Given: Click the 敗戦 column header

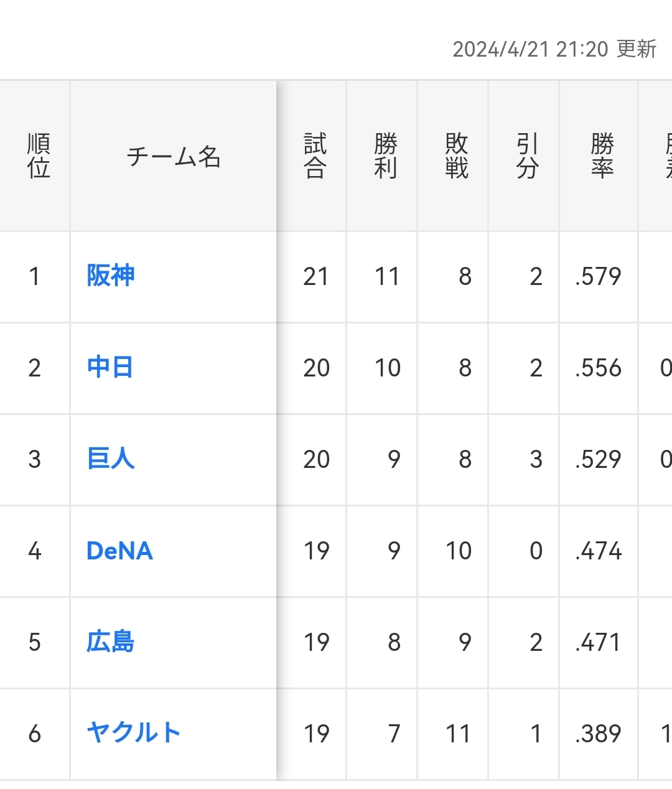Looking at the screenshot, I should coord(456,156).
